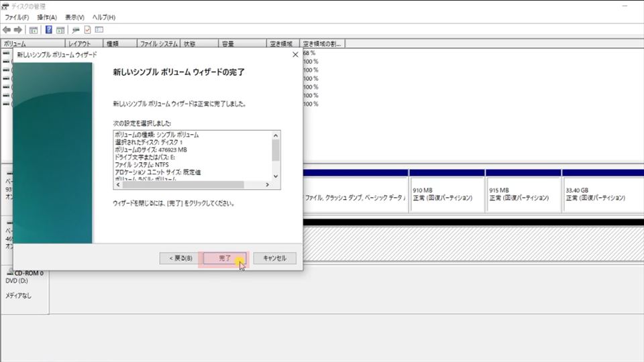This screenshot has width=644, height=362.
Task: Select the partition with クラッシュ ダンプ text
Action: click(x=356, y=194)
